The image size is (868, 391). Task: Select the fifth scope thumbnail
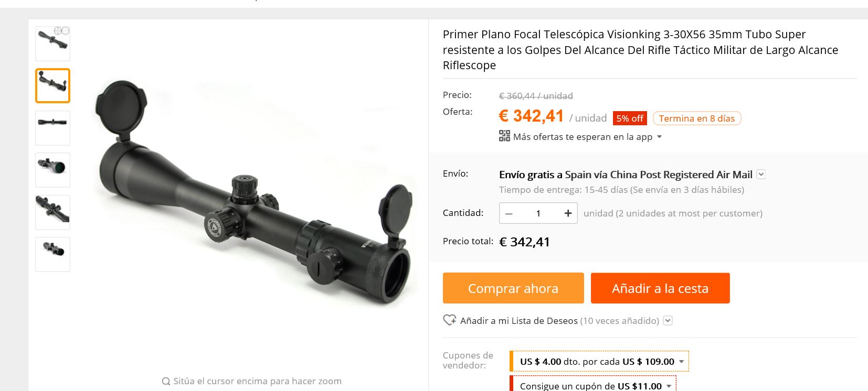[x=52, y=212]
